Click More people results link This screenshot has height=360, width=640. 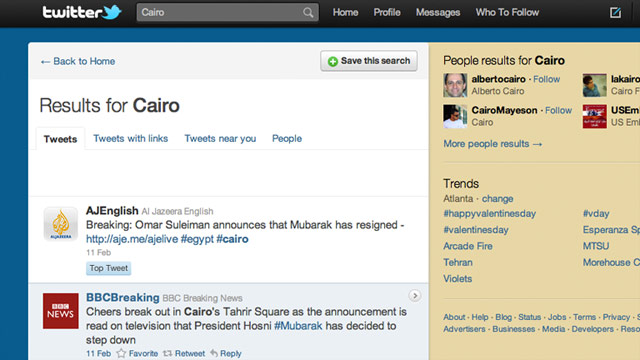493,144
